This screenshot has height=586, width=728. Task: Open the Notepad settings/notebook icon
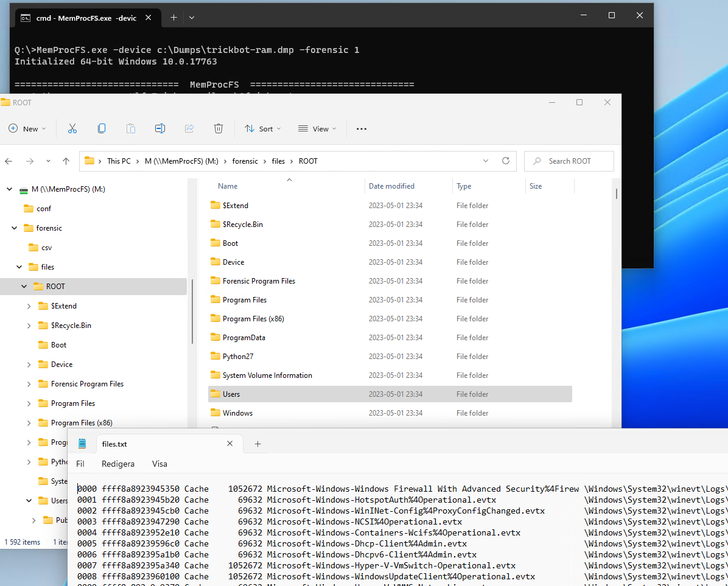(82, 444)
